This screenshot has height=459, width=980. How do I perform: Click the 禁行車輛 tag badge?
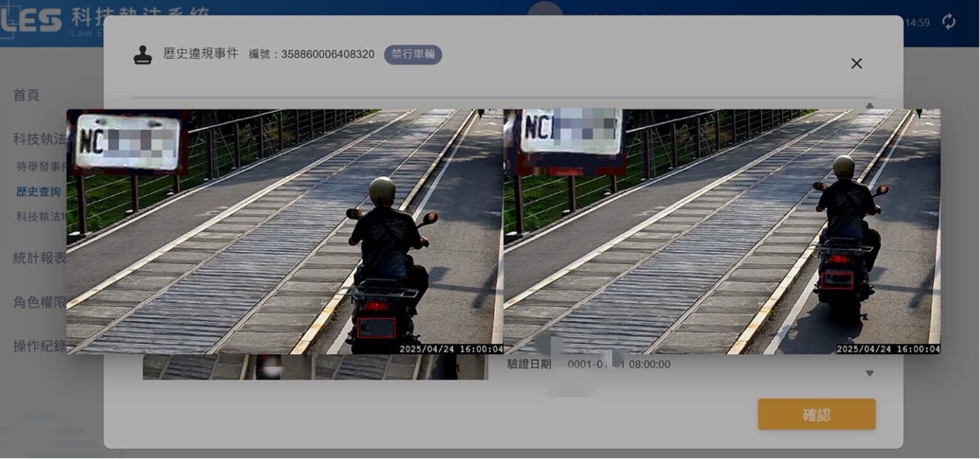coord(413,54)
